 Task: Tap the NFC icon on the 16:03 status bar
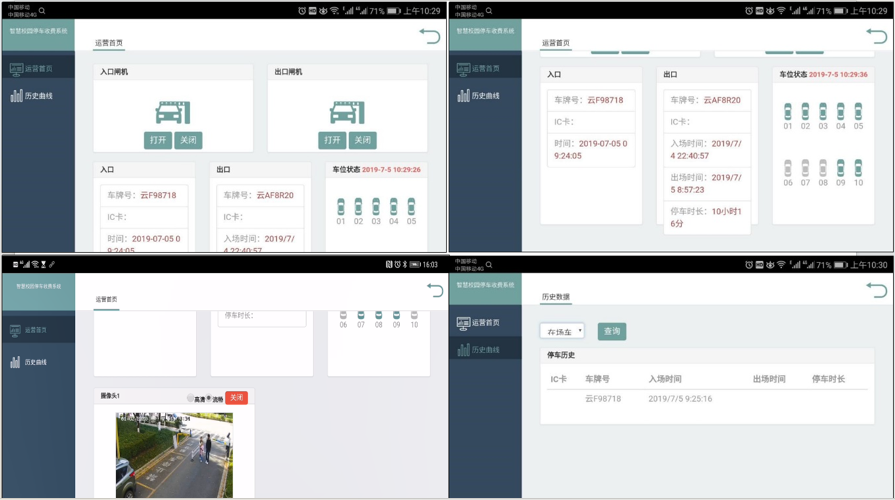[389, 264]
